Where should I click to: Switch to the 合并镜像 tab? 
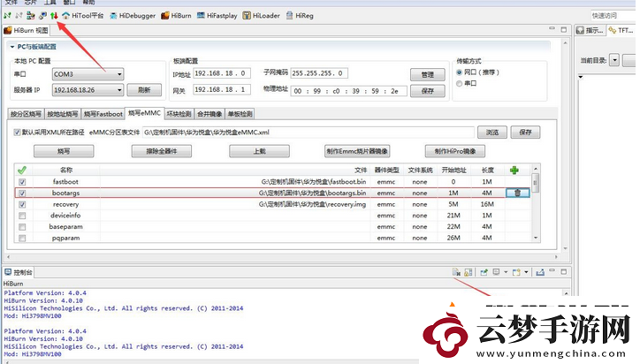pyautogui.click(x=210, y=114)
